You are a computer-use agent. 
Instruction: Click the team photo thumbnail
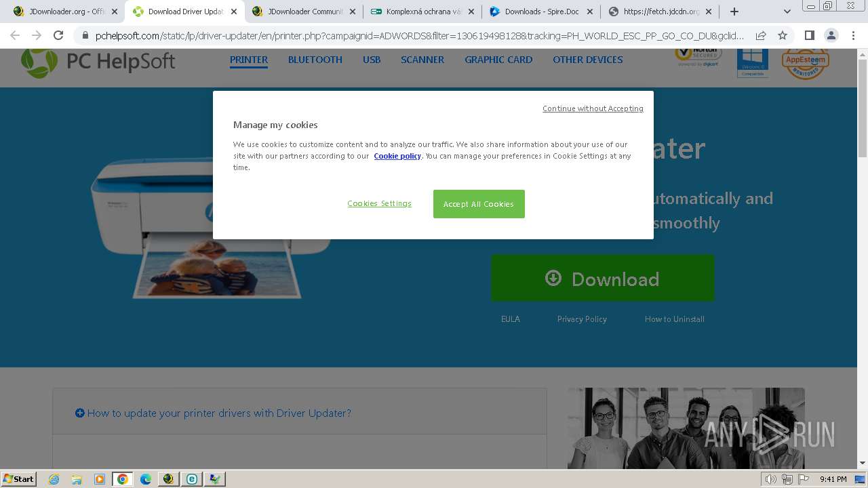coord(686,428)
